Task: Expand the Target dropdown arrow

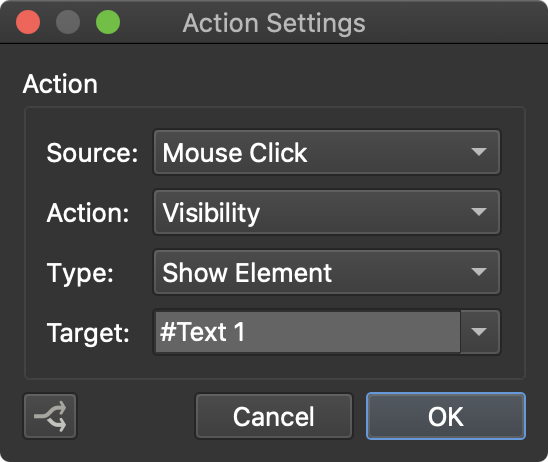Action: click(x=480, y=332)
